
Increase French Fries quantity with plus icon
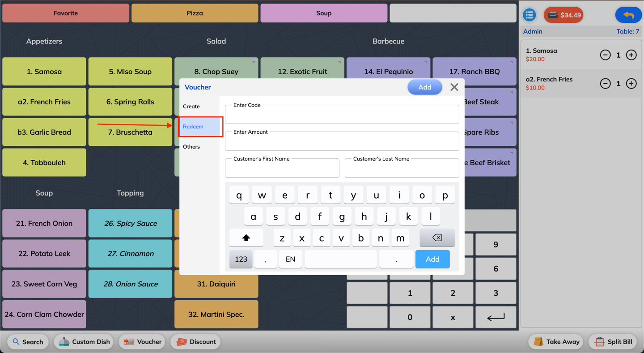pos(631,84)
